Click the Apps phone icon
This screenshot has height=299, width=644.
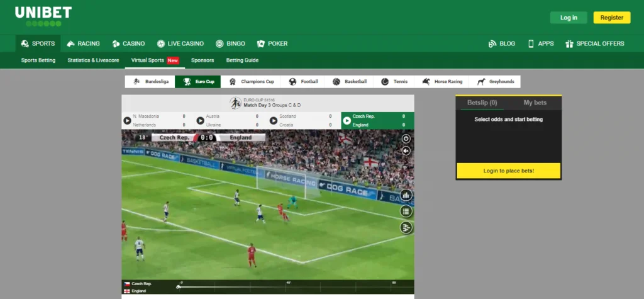click(531, 43)
